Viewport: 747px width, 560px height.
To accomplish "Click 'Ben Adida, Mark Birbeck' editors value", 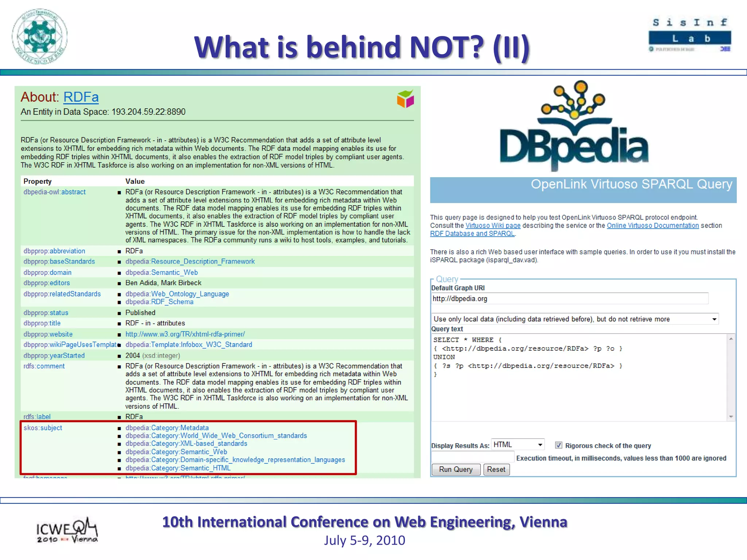I will click(163, 283).
